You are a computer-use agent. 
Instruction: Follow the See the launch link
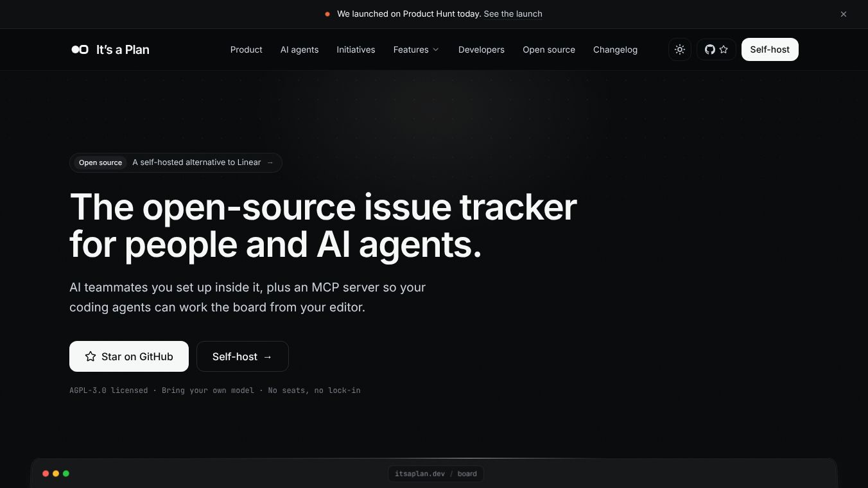[513, 14]
